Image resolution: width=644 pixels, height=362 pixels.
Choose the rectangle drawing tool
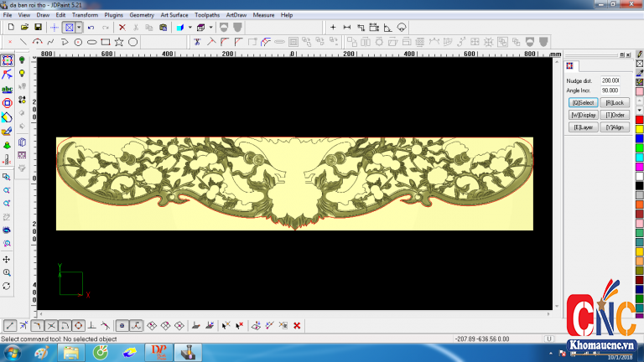point(105,41)
